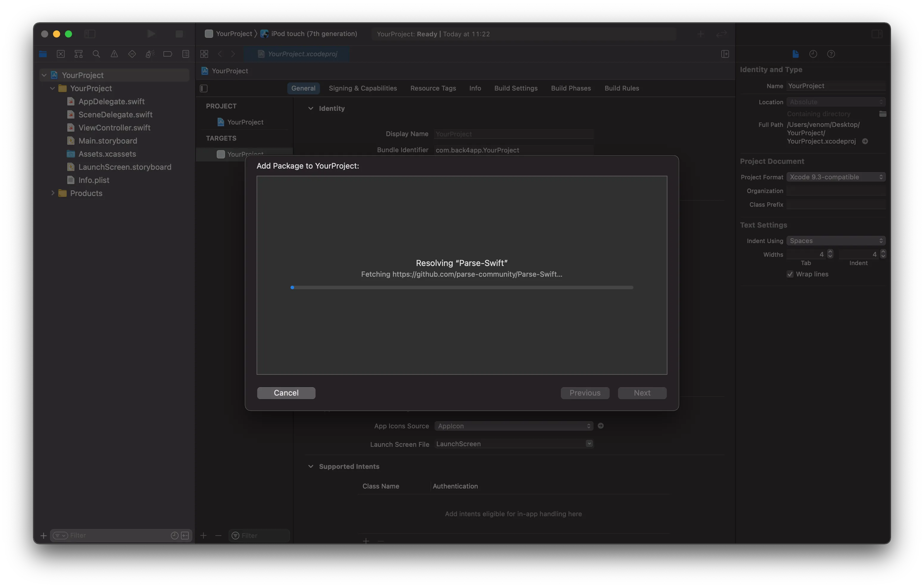Screen dimensions: 924x588
Task: Select the General tab
Action: [303, 88]
